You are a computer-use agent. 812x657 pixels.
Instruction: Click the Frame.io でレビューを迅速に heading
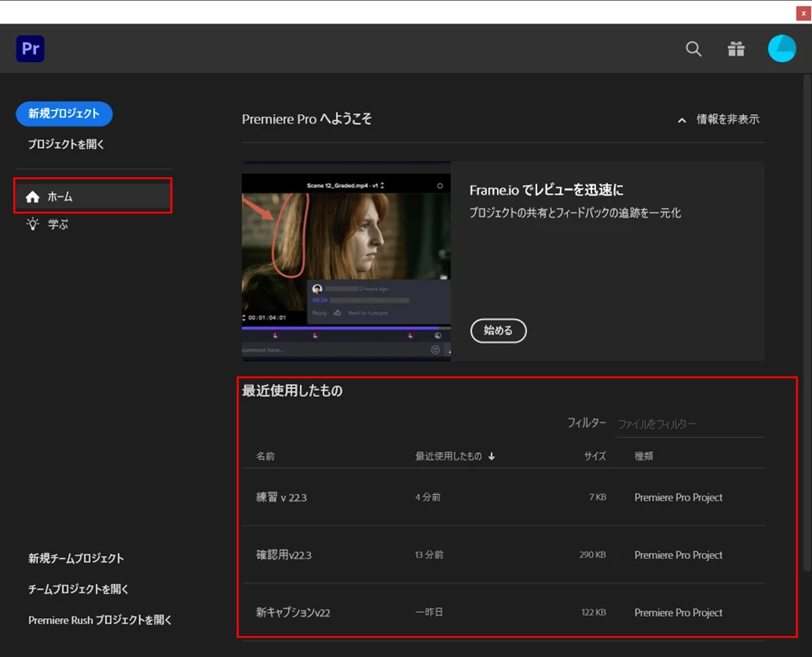point(547,190)
